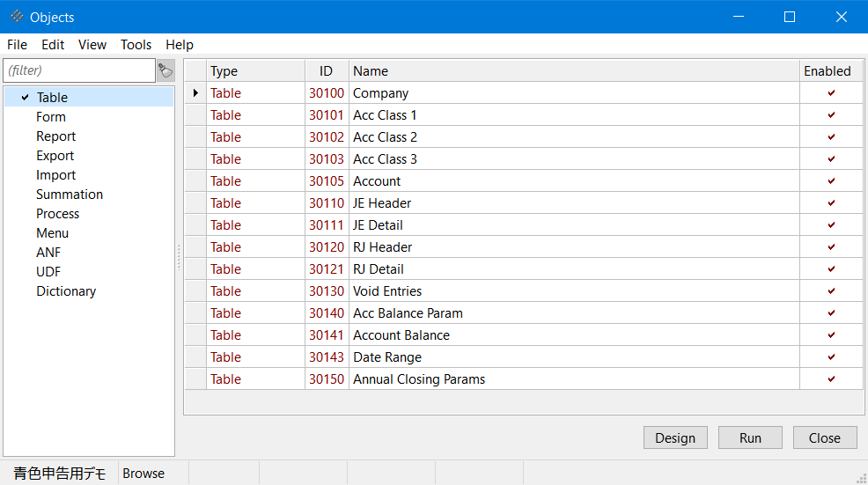868x485 pixels.
Task: Click the Objects app icon in title bar
Action: point(17,17)
